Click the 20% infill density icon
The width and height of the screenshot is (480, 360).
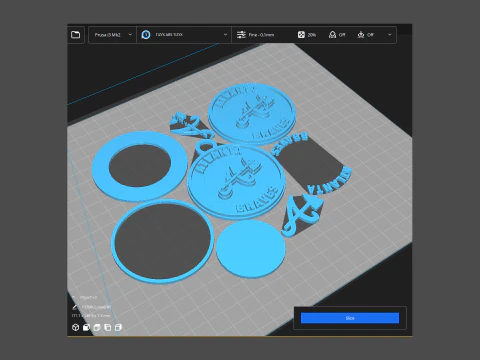(301, 35)
